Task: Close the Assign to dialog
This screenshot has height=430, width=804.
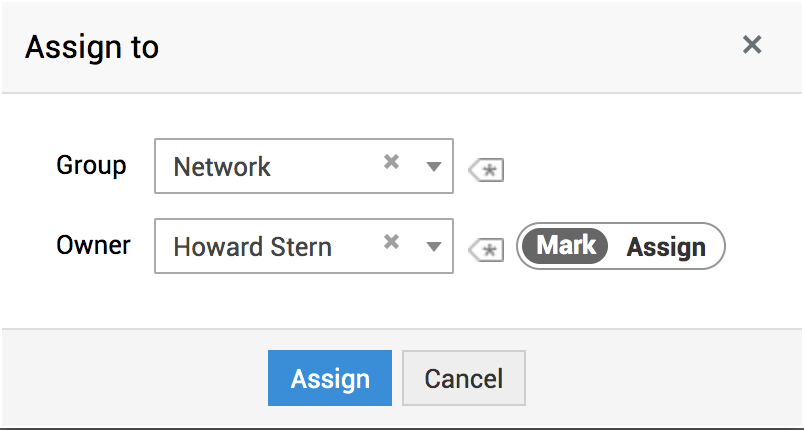Action: 752,45
